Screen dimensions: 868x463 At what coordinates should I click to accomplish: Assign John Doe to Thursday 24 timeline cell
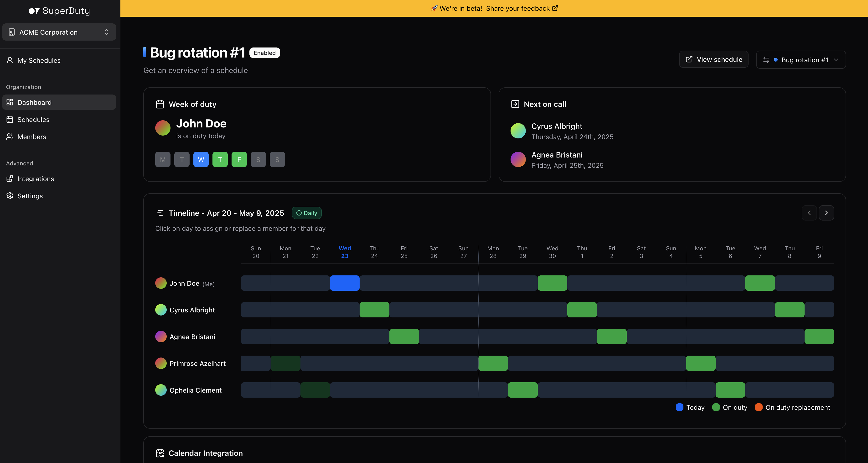click(x=374, y=283)
